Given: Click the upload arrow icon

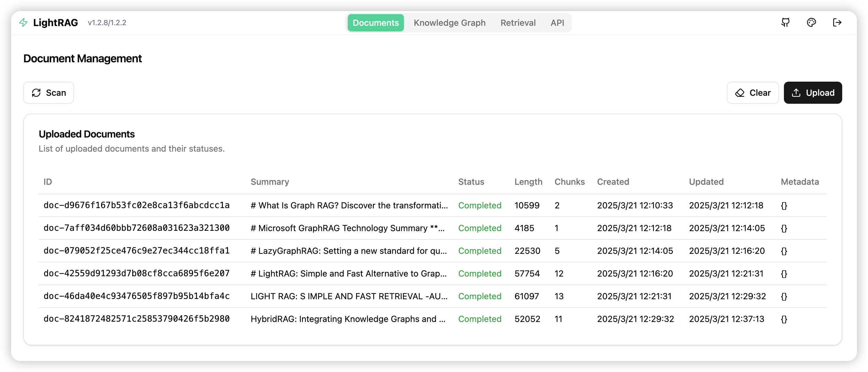Looking at the screenshot, I should 796,93.
